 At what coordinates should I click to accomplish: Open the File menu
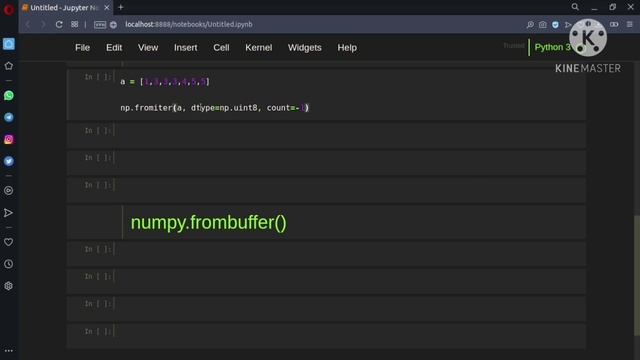click(82, 48)
